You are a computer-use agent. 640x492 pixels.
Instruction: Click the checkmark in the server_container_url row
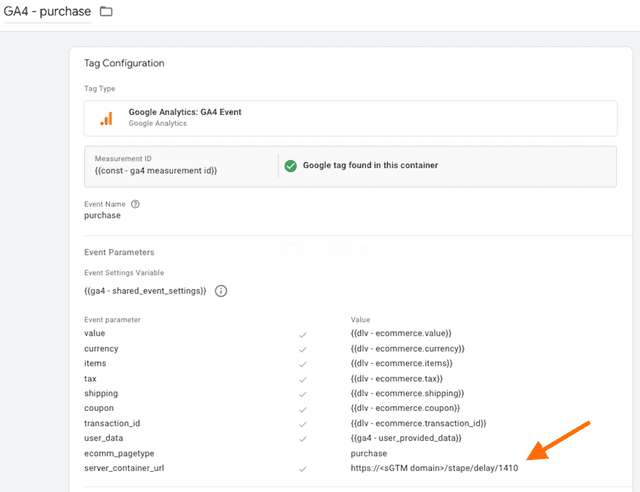point(303,468)
